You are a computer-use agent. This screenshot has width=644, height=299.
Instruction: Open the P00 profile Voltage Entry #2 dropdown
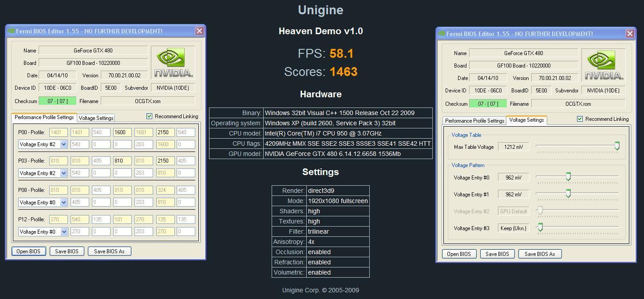[63, 144]
